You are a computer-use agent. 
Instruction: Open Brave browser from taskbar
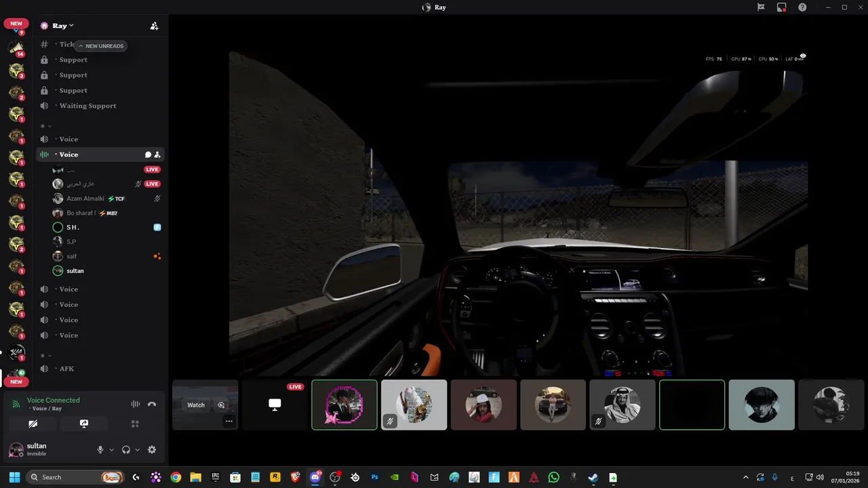(295, 477)
